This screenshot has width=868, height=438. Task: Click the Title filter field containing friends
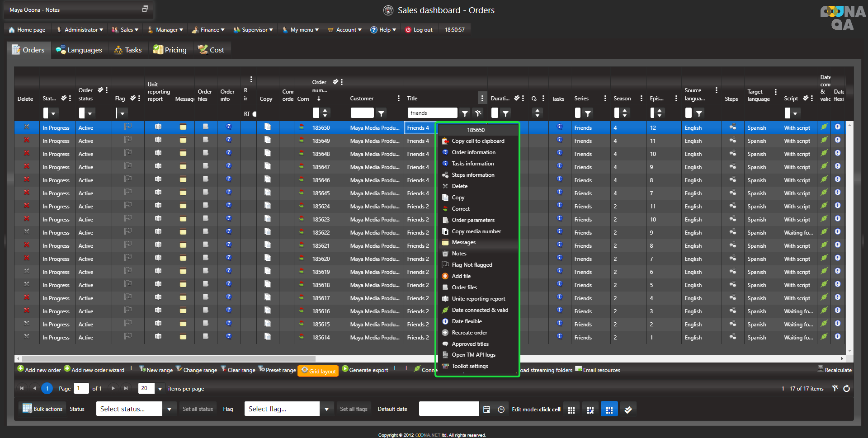point(432,113)
